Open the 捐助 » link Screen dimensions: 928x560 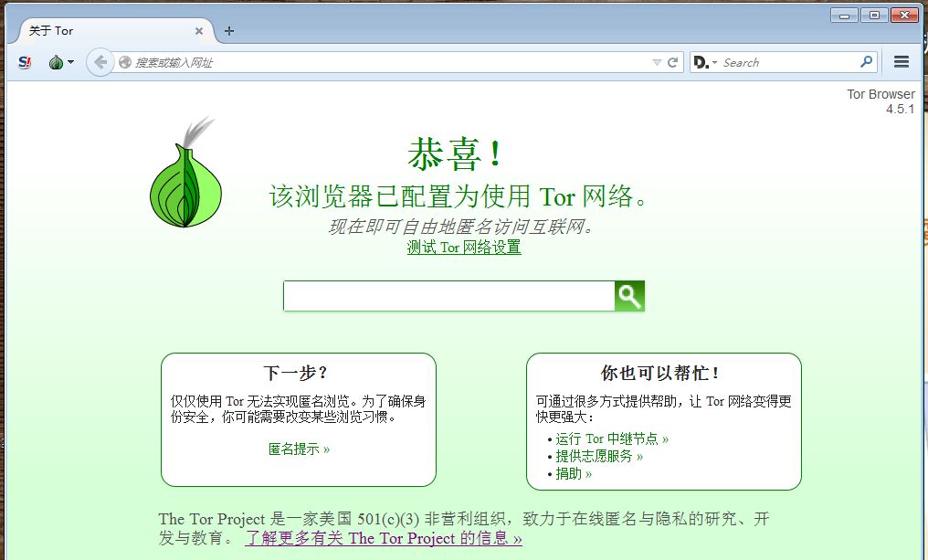(574, 473)
